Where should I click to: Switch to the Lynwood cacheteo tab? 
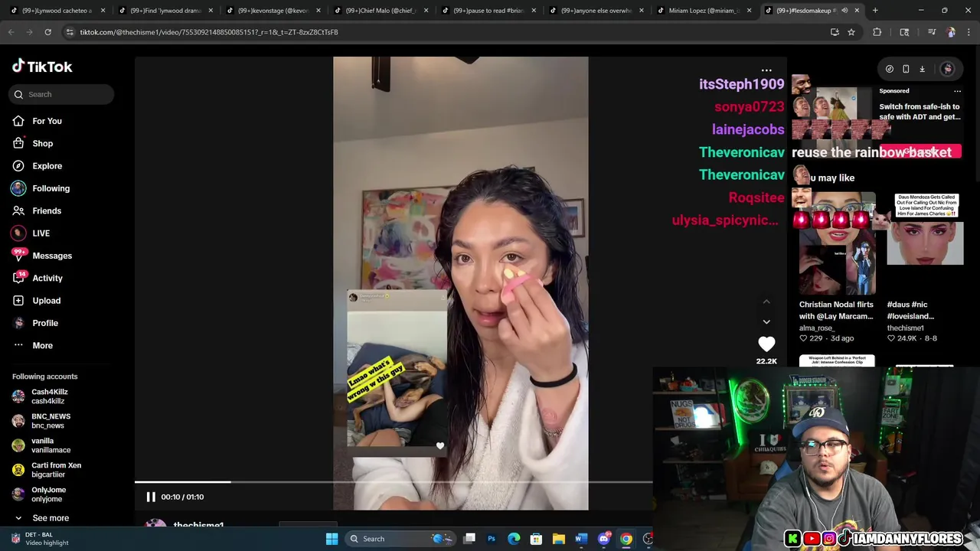(57, 11)
